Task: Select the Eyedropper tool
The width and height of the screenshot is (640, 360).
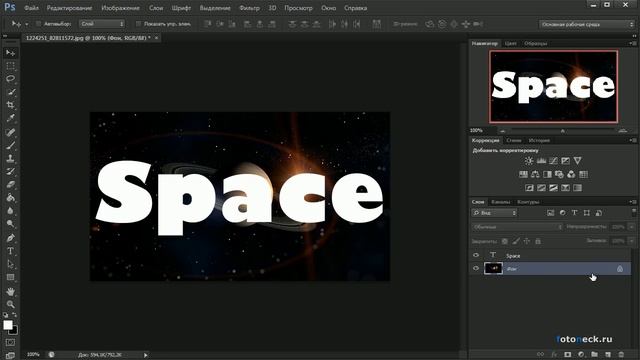Action: tap(11, 118)
